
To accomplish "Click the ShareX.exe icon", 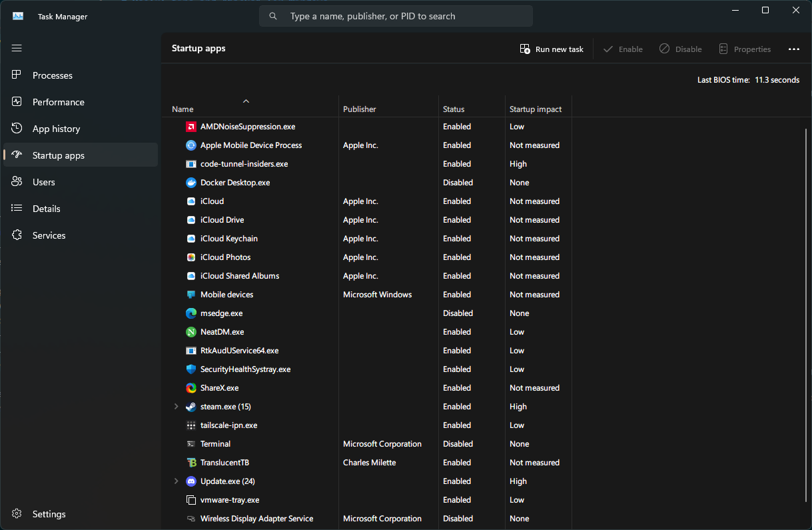I will [191, 388].
